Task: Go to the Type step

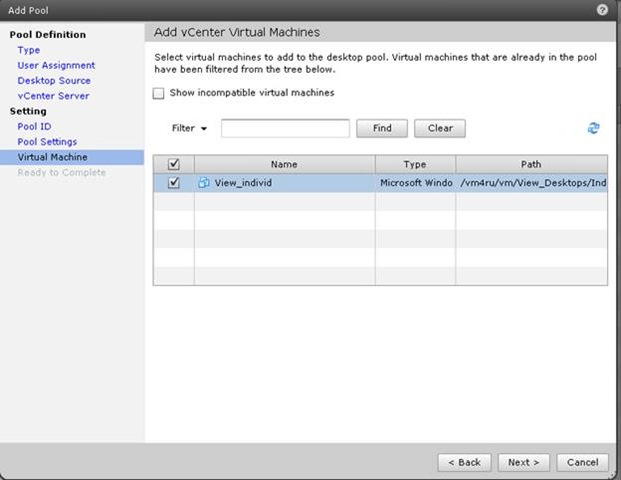Action: point(29,50)
